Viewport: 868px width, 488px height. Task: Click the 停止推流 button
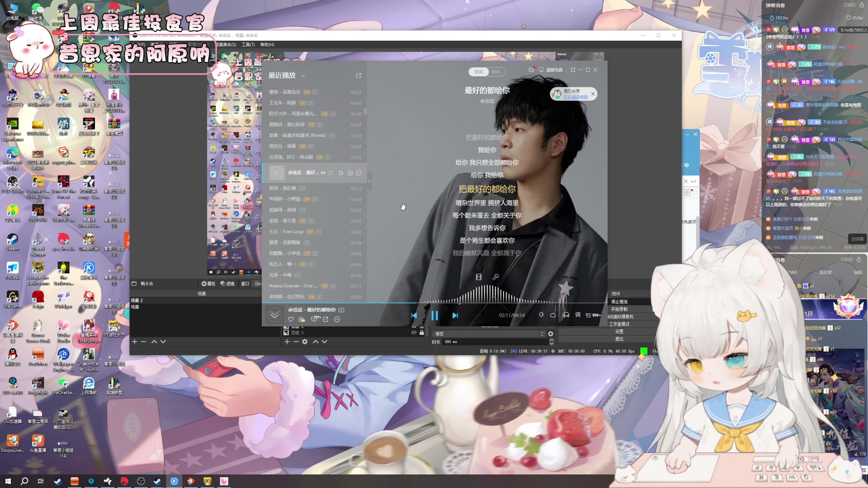(619, 301)
